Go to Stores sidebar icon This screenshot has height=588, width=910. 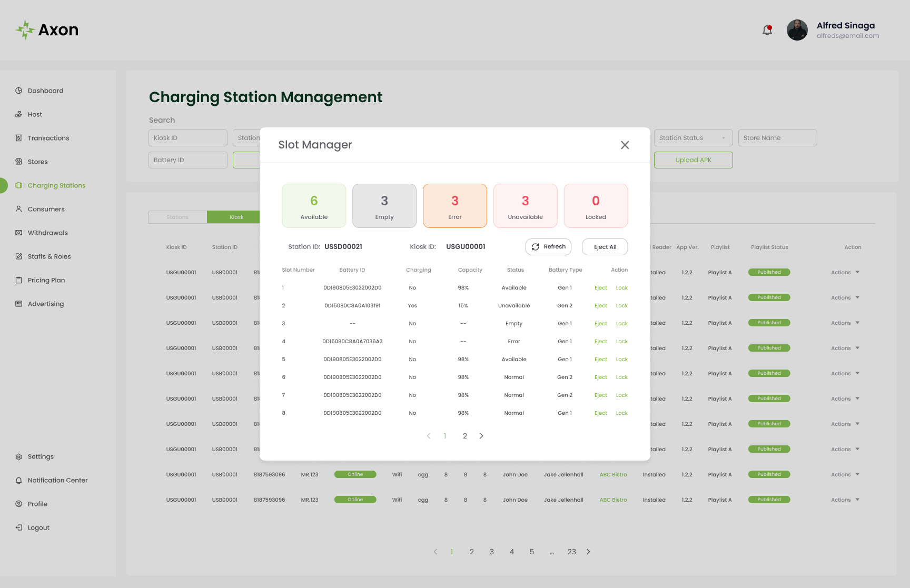(18, 162)
